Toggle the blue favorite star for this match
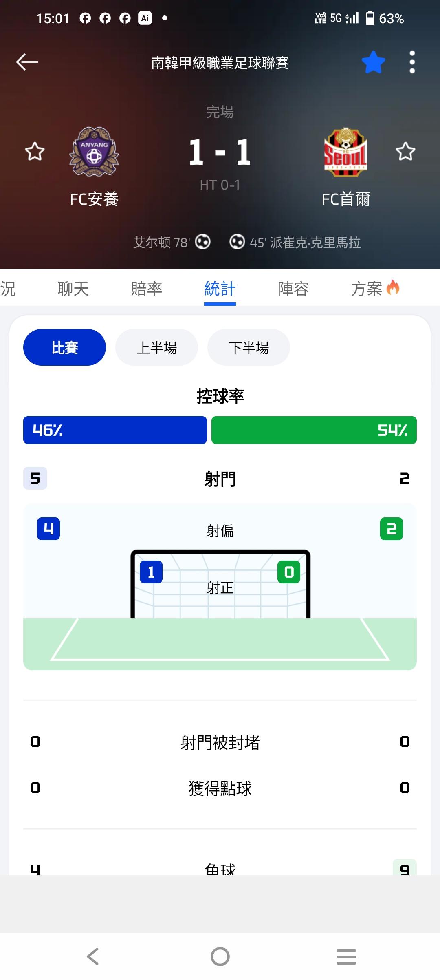This screenshot has width=440, height=980. (x=373, y=62)
